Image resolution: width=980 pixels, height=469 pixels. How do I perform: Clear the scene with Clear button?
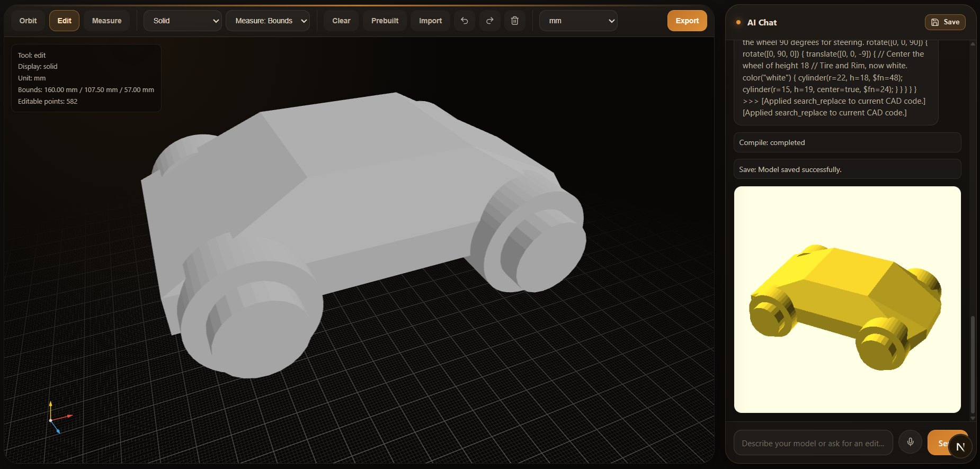341,21
